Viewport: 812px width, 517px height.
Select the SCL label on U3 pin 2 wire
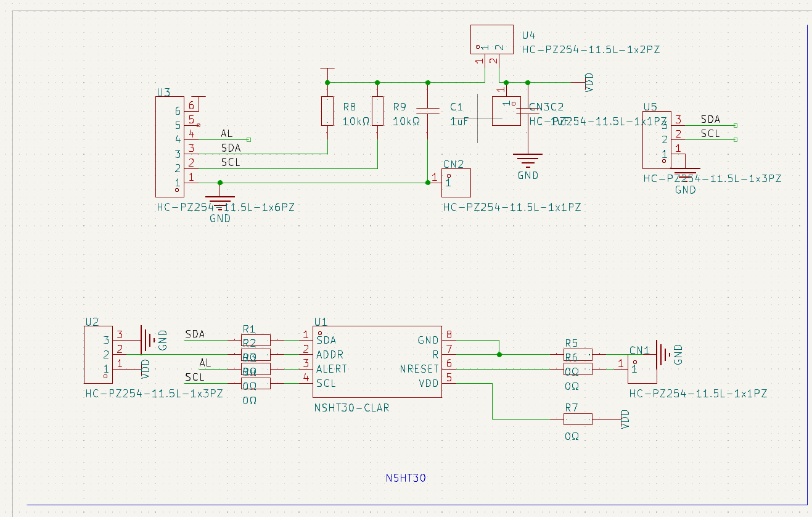231,163
